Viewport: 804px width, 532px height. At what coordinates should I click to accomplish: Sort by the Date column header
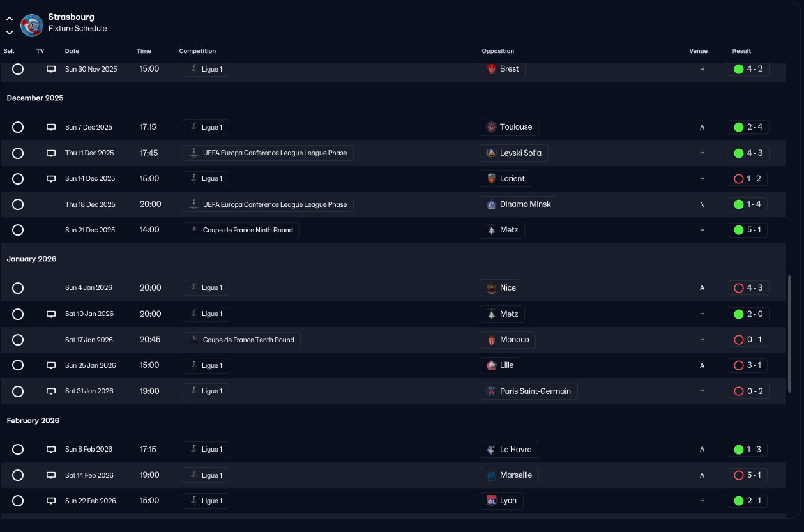(x=72, y=51)
